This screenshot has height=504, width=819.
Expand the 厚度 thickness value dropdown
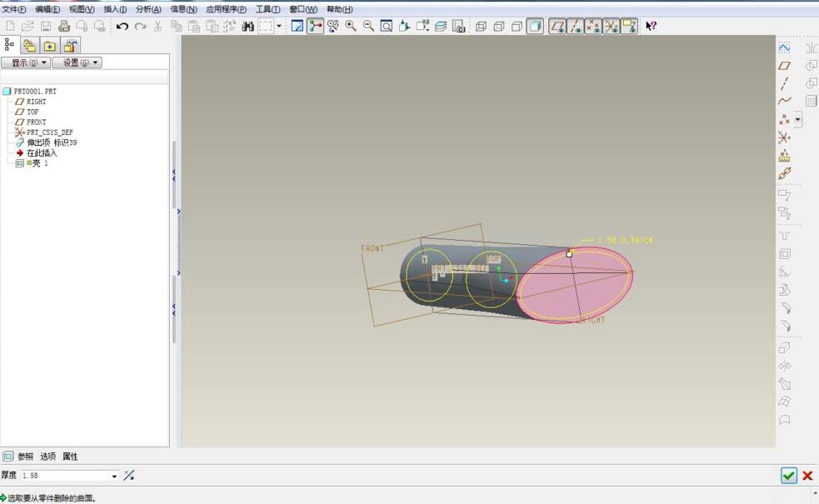(x=114, y=476)
